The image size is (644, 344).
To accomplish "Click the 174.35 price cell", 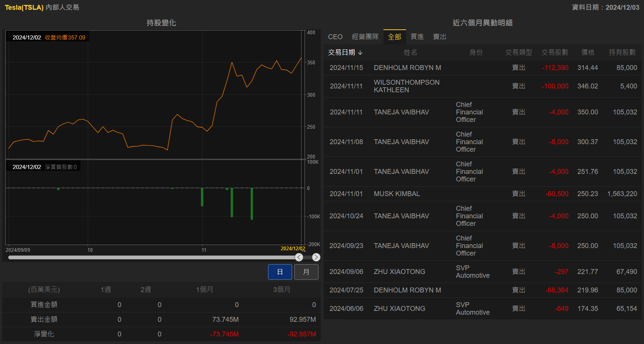I will pyautogui.click(x=588, y=309).
